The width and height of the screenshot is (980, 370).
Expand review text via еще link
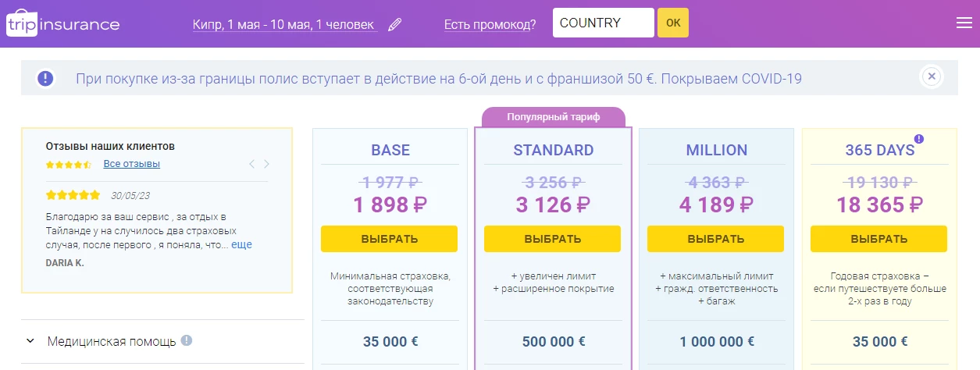(x=242, y=244)
